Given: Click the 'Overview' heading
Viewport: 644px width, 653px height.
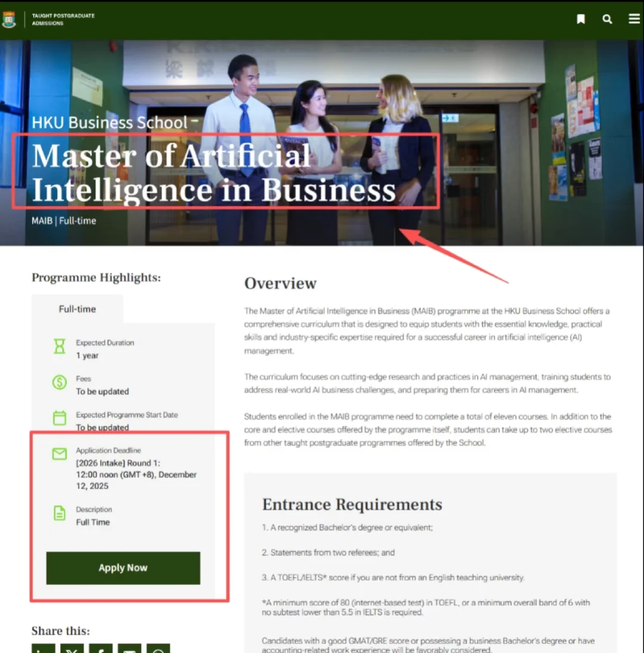Looking at the screenshot, I should tap(280, 283).
